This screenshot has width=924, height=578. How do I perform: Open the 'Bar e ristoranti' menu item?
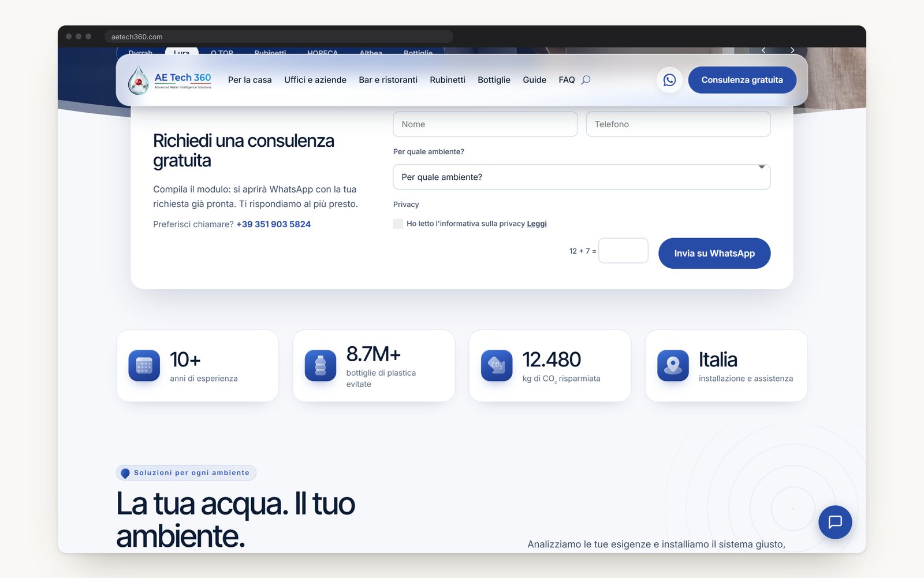[388, 80]
